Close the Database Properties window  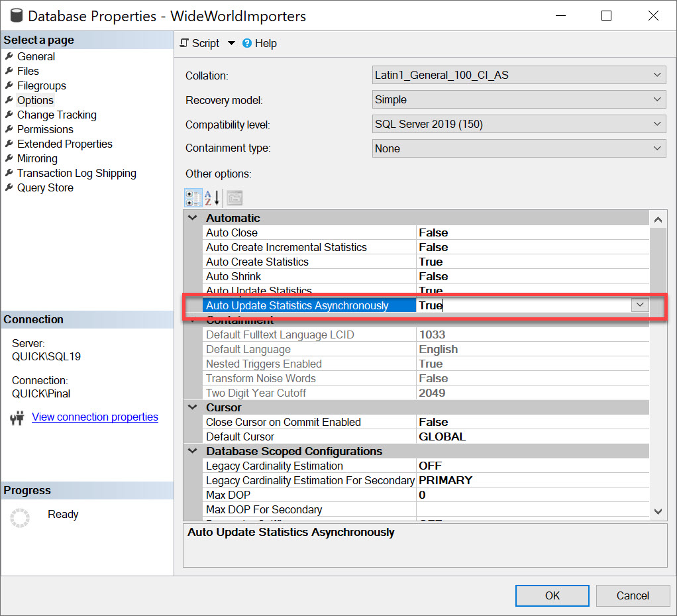(653, 16)
